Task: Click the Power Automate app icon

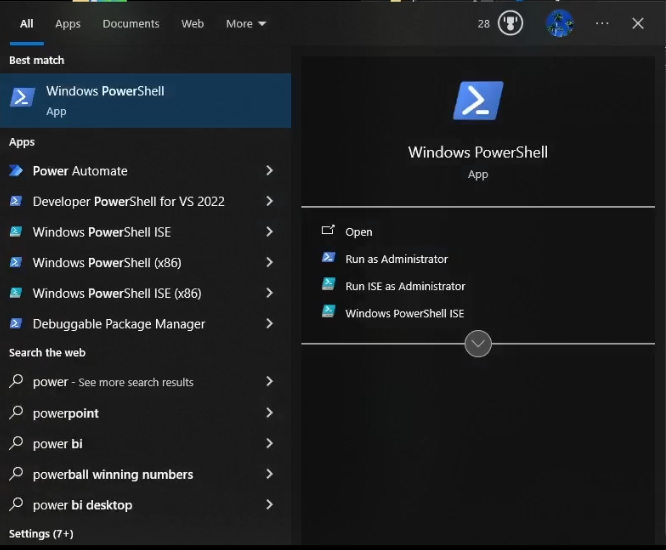Action: click(x=16, y=171)
